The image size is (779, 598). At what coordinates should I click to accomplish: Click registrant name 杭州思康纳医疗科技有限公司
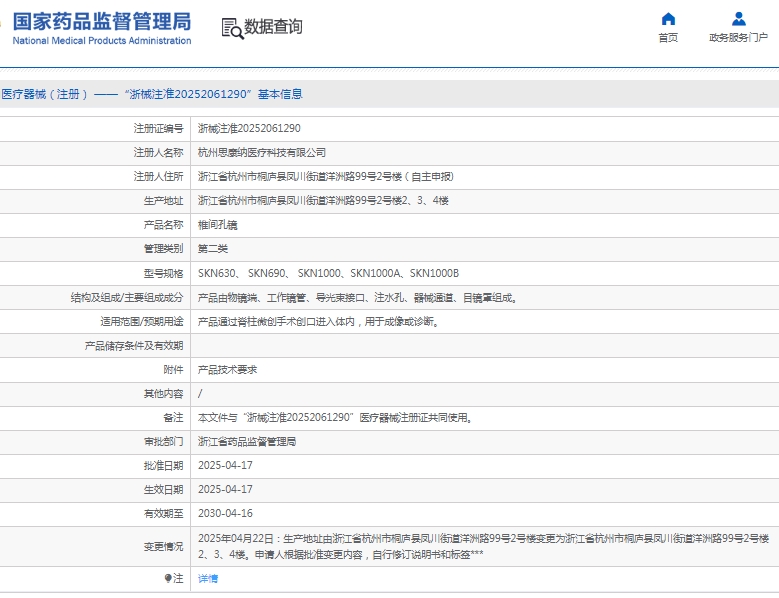click(x=262, y=152)
